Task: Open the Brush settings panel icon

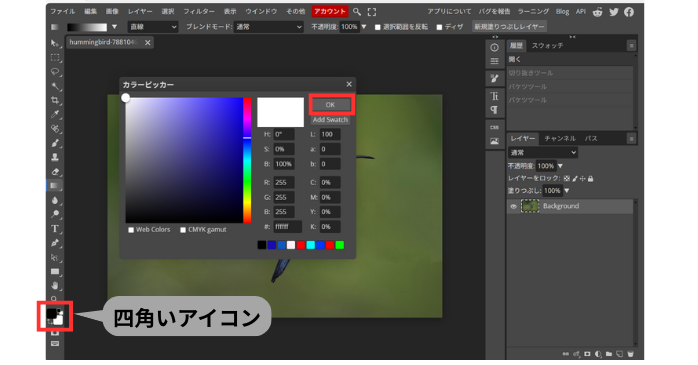Action: [x=494, y=79]
